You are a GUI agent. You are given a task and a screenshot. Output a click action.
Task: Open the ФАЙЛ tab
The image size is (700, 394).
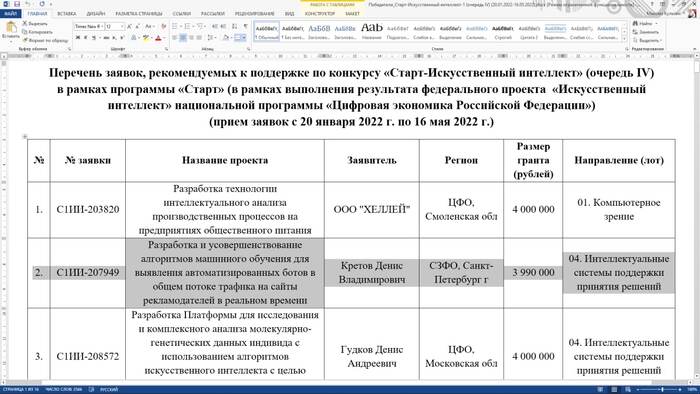coord(10,14)
